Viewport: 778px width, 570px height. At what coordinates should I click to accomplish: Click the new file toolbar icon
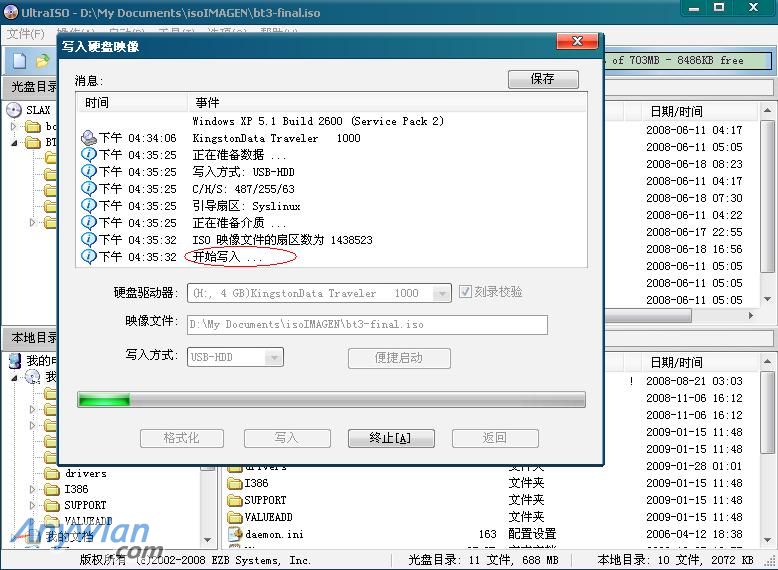[19, 61]
